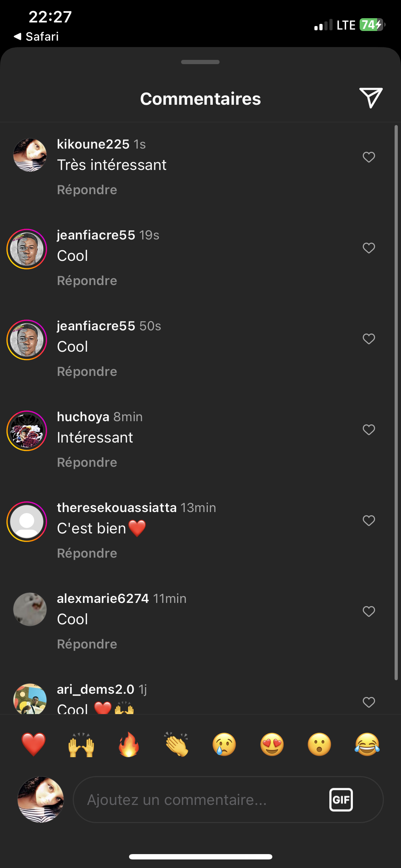This screenshot has height=868, width=401.
Task: Like alexmarie6274's "Cool" comment
Action: coord(369,611)
